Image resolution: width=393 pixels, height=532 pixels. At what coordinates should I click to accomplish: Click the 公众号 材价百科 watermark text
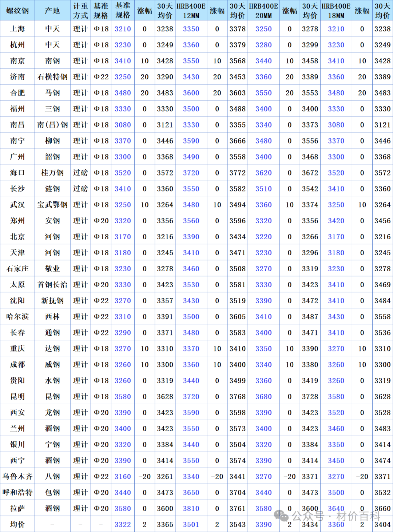point(336,516)
